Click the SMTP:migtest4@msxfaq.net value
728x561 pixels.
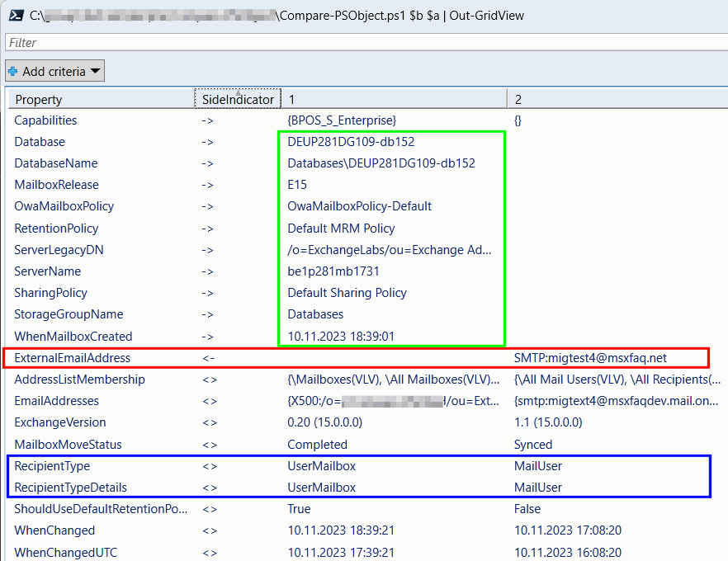[590, 358]
